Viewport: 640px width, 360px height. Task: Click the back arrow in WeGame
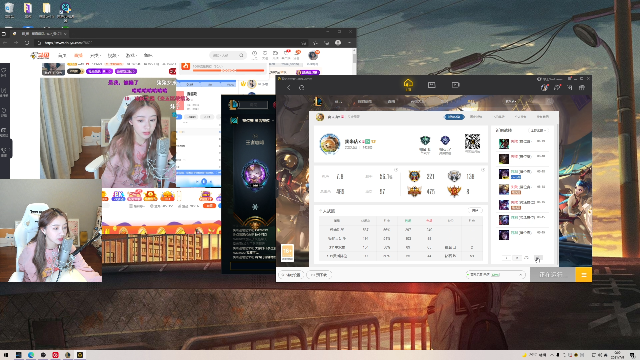[289, 87]
